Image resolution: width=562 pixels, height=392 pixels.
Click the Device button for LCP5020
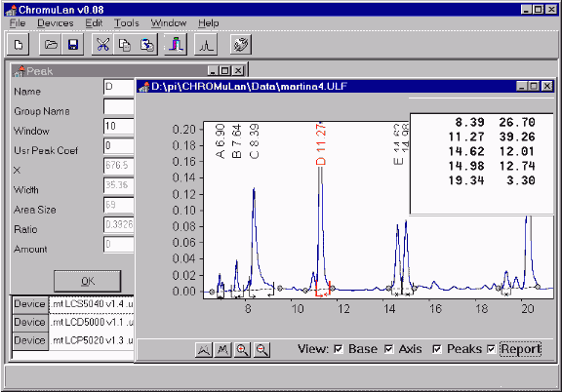pos(30,340)
